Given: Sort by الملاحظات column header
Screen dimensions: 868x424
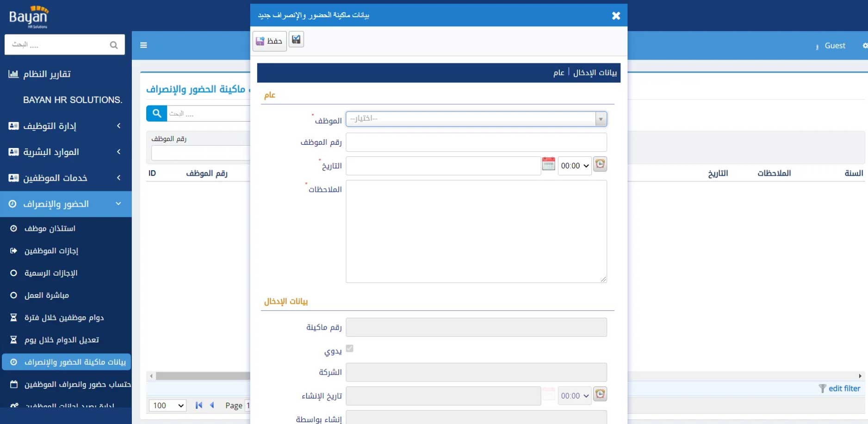Looking at the screenshot, I should [x=774, y=173].
